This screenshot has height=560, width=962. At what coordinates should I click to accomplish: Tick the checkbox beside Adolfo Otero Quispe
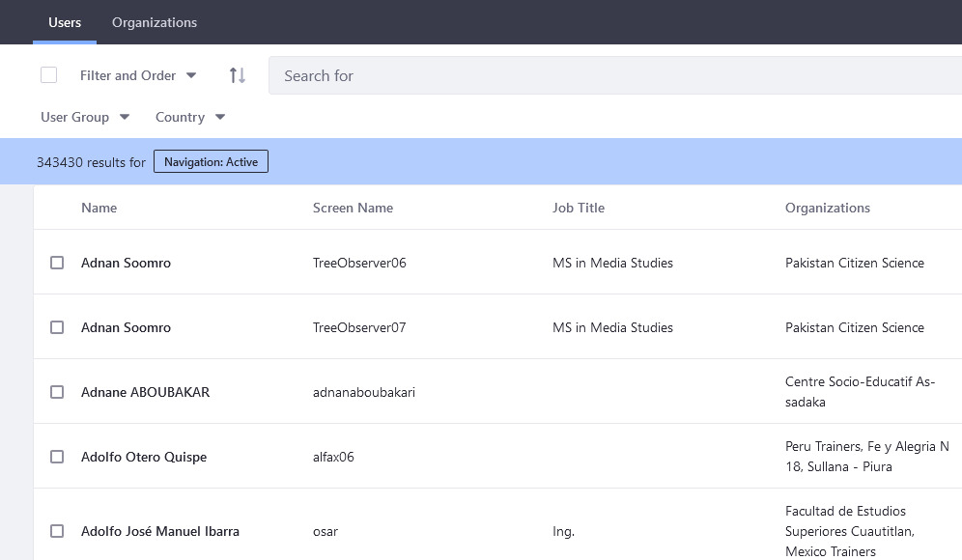click(x=57, y=457)
